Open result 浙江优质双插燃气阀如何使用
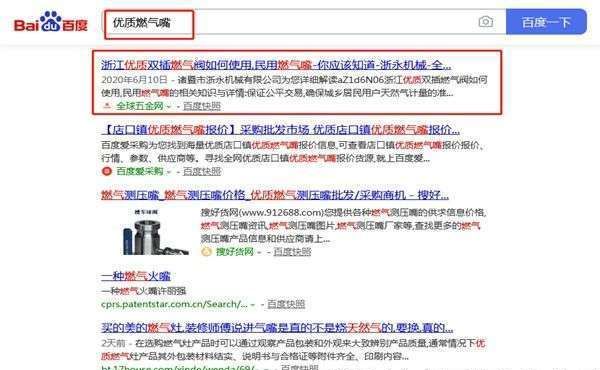The height and width of the screenshot is (370, 600). pos(276,65)
